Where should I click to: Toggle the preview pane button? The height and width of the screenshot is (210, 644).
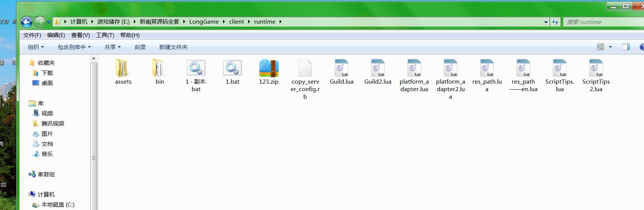(626, 47)
